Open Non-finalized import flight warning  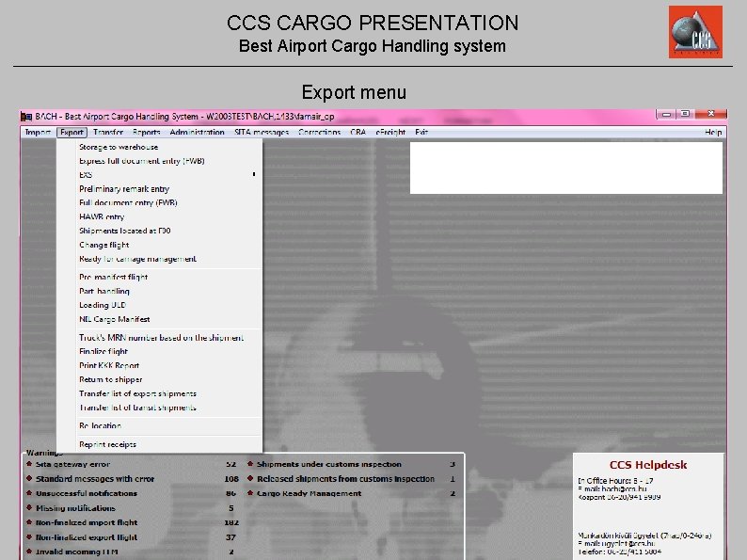pos(87,522)
